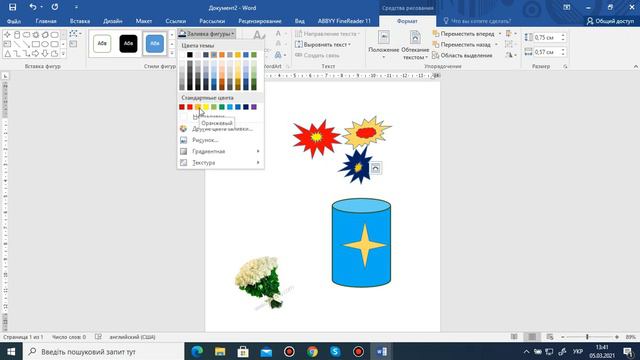Choose black in the theme colors row
Screen dimensions: 640x360
[190, 55]
